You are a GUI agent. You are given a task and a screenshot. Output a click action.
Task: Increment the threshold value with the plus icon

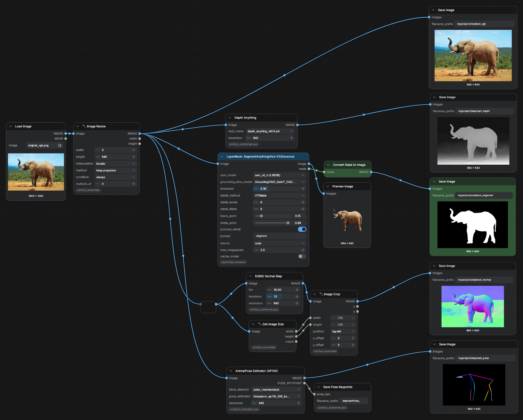(x=303, y=189)
